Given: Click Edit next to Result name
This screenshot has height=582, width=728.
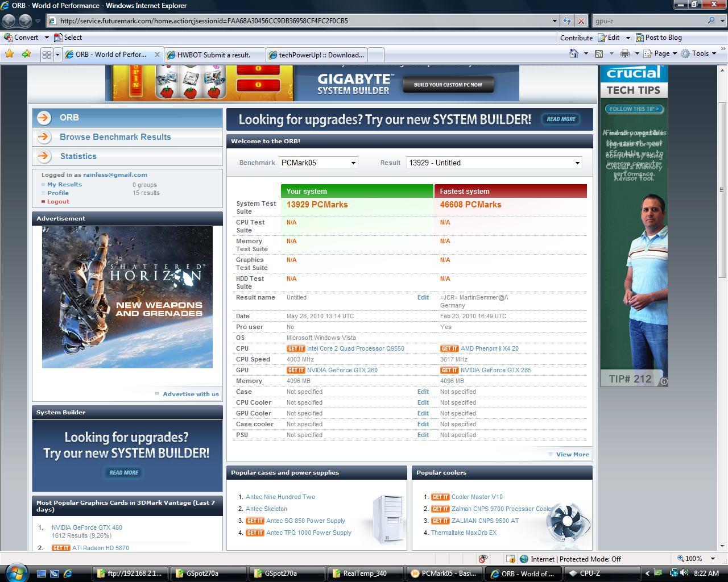Looking at the screenshot, I should (423, 297).
